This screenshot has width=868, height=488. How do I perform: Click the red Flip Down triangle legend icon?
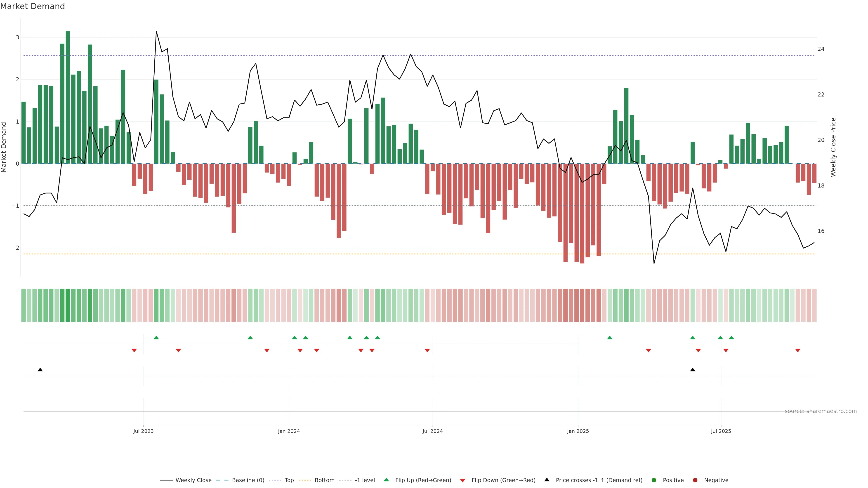463,480
